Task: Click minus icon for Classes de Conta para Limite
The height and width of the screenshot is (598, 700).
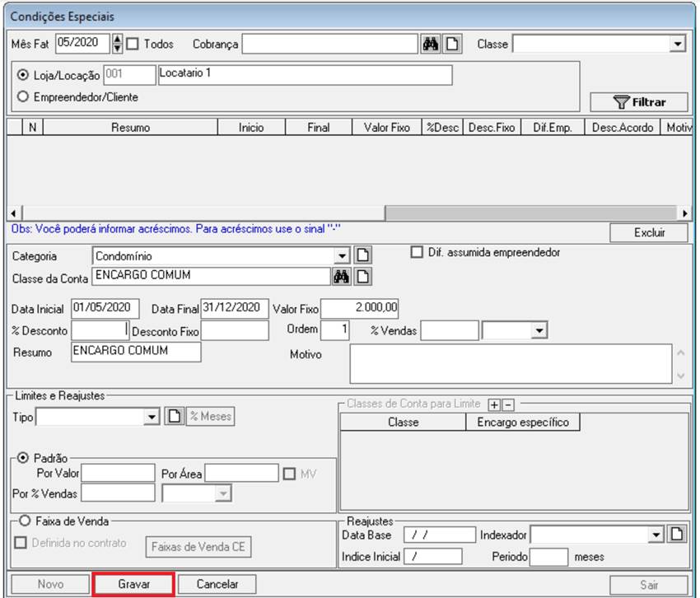Action: tap(508, 405)
